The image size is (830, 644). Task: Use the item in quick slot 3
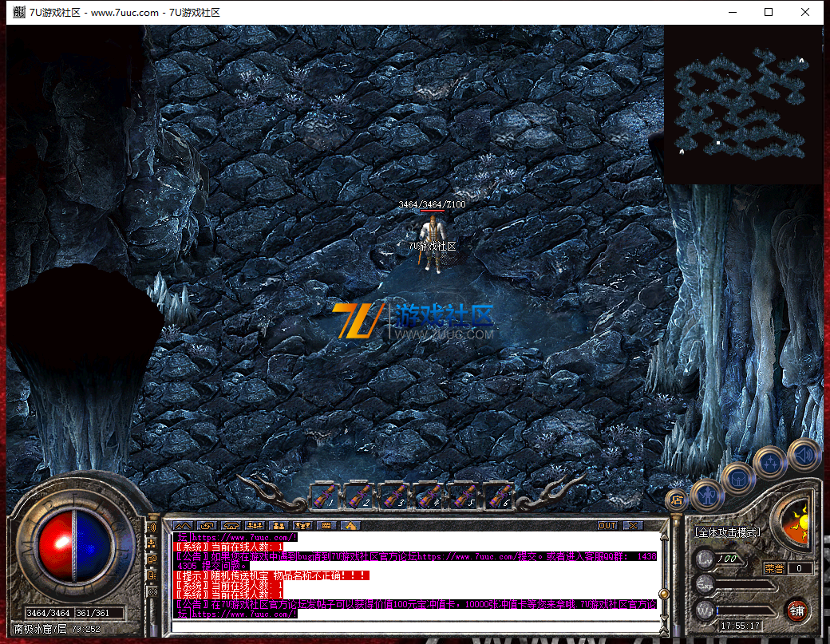pyautogui.click(x=393, y=496)
